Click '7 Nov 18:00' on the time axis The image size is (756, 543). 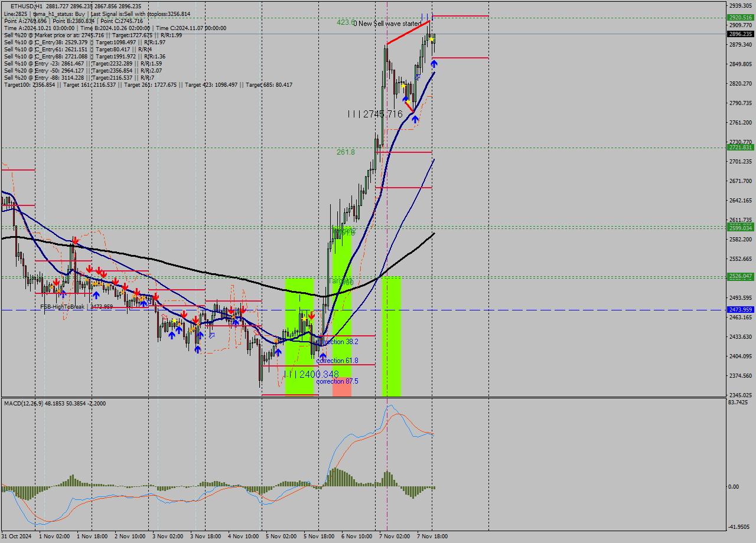pos(432,537)
